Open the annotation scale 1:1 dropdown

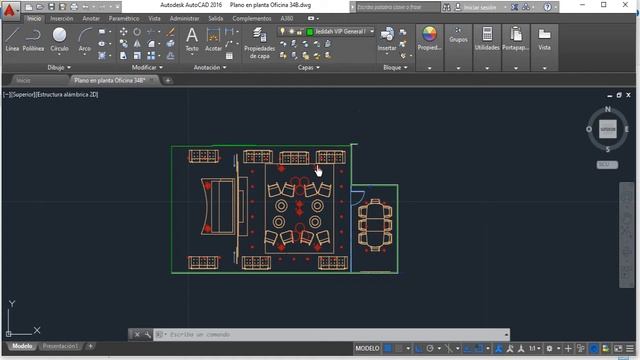tap(535, 348)
